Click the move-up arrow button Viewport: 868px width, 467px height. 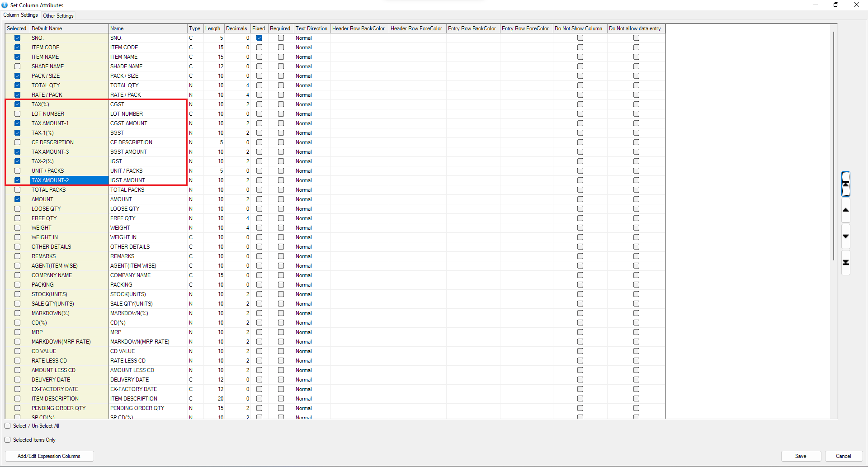[845, 210]
